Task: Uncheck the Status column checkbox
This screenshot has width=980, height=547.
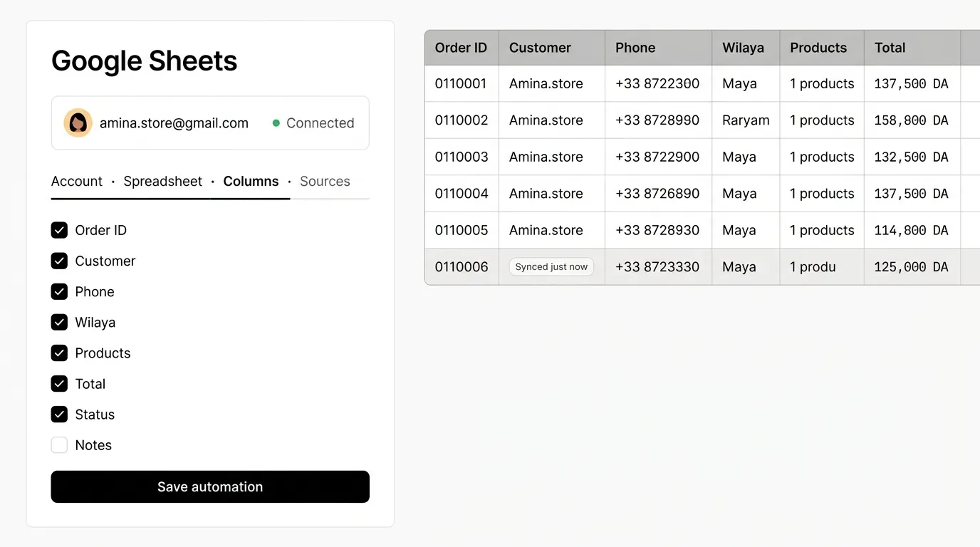Action: click(x=59, y=414)
